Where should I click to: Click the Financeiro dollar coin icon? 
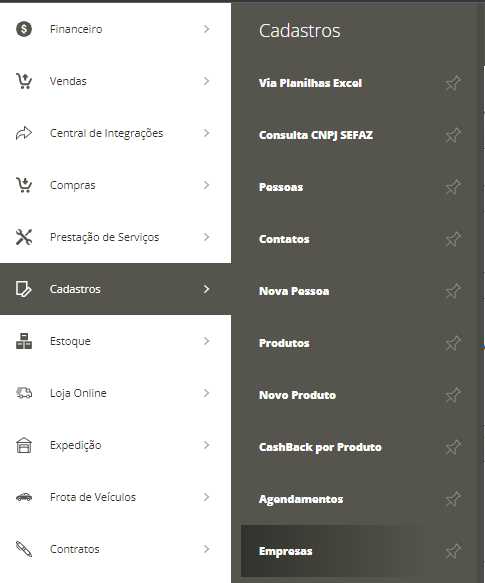24,29
